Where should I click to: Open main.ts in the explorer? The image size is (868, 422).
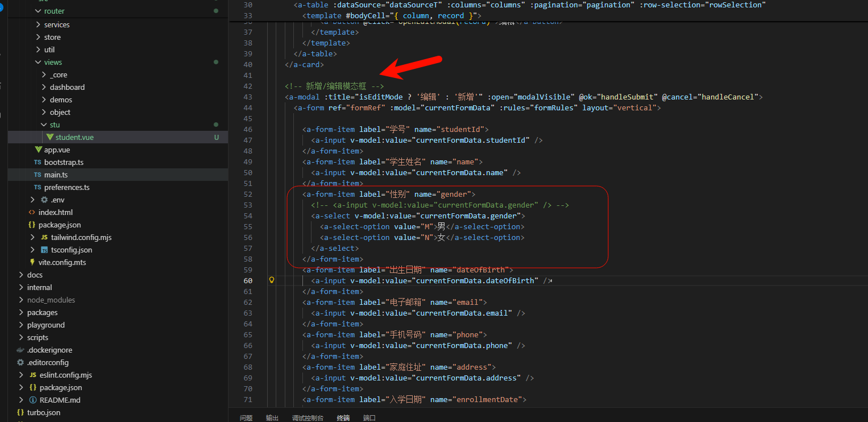pyautogui.click(x=56, y=175)
